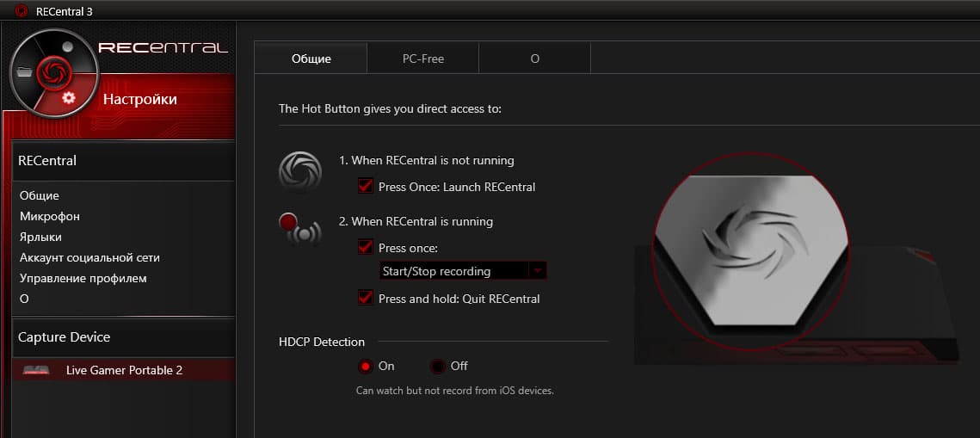Select the Live Gamer Portable 2 device icon
This screenshot has height=438, width=980.
[36, 370]
